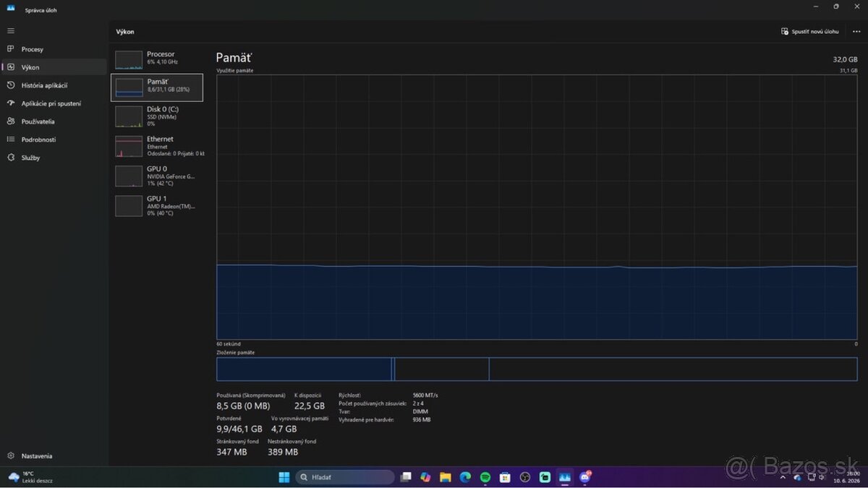Open the Podrobnosti section
This screenshot has width=868, height=488.
54,140
